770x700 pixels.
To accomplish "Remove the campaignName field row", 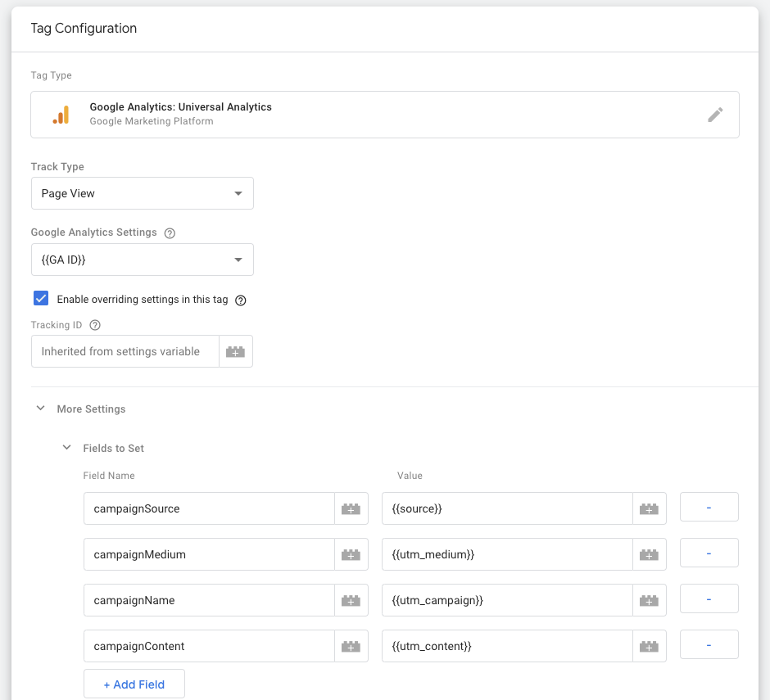I will [x=709, y=598].
